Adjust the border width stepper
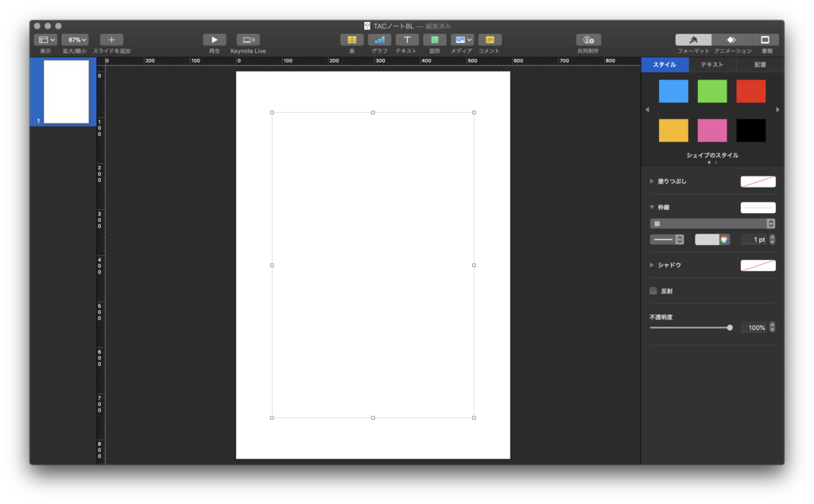The image size is (814, 504). 772,239
